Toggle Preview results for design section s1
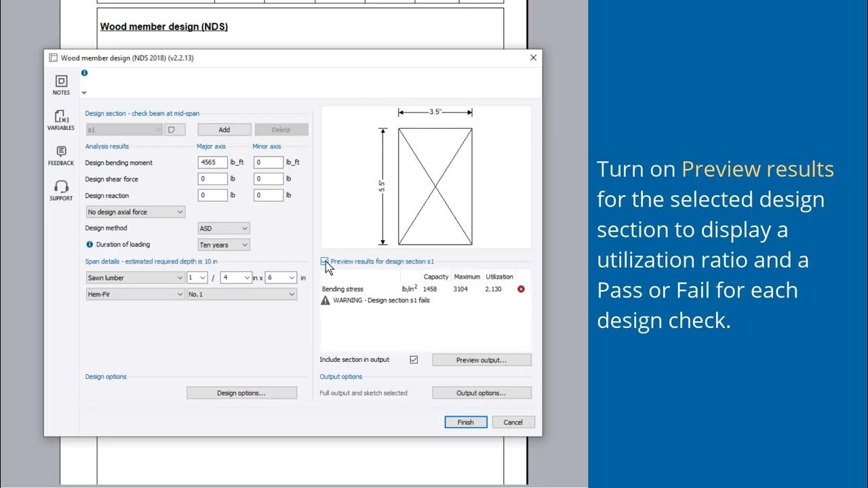The height and width of the screenshot is (488, 868). pyautogui.click(x=325, y=261)
